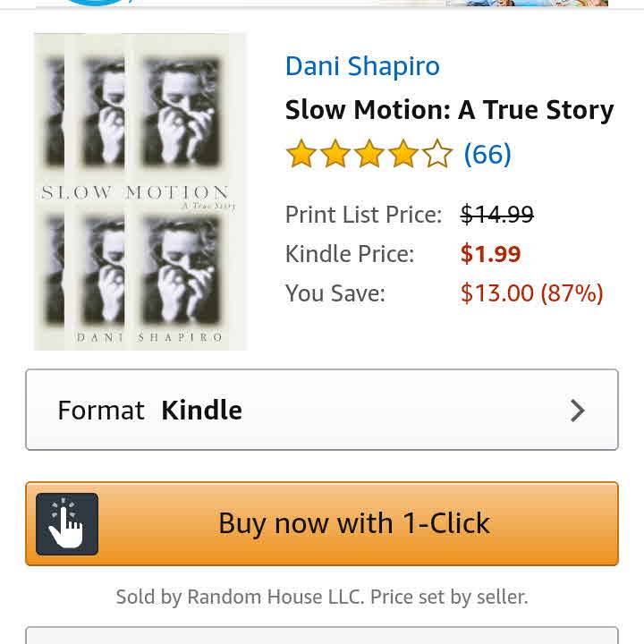Click the third gold rating star

369,155
